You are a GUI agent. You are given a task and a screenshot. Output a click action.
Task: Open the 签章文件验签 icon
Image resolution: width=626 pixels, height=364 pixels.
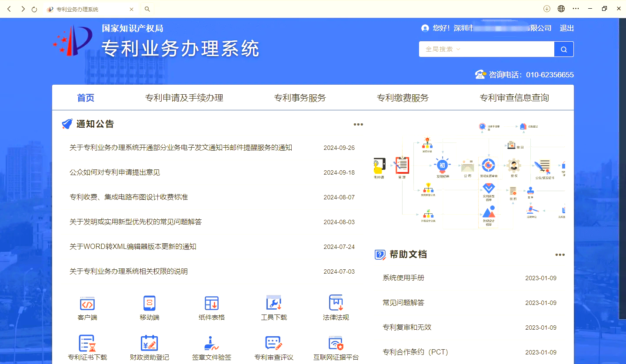[x=212, y=343]
